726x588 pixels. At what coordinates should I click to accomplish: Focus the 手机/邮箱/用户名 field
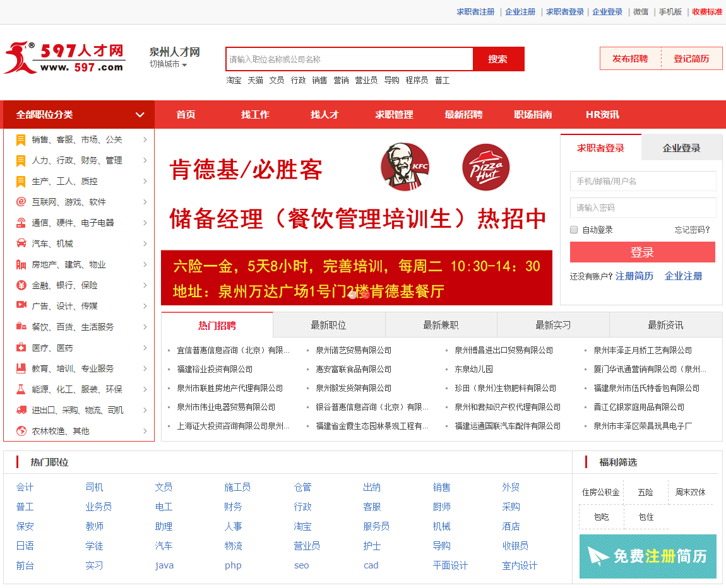(x=643, y=181)
